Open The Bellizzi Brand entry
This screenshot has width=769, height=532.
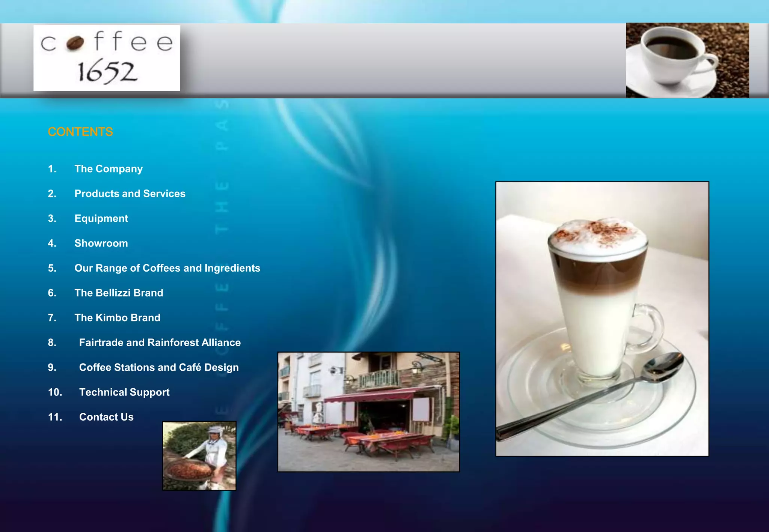119,293
